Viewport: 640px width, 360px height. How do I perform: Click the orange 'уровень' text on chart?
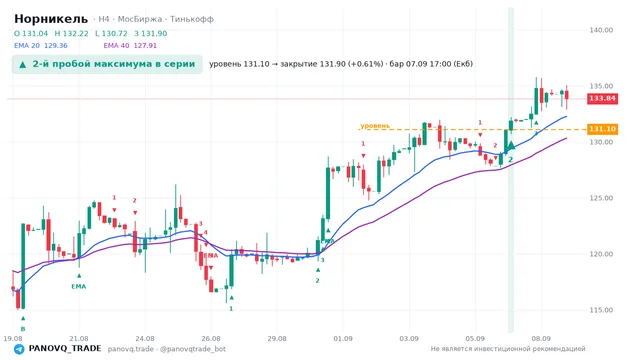(x=375, y=126)
